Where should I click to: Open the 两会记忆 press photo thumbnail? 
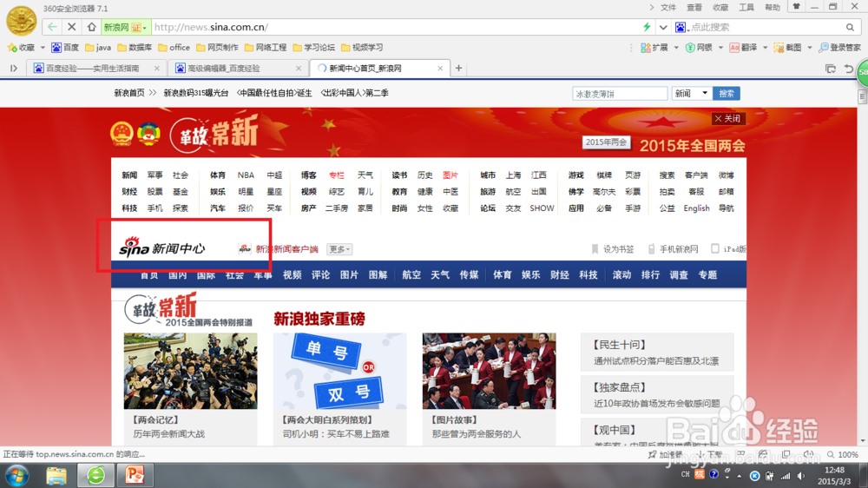tap(190, 371)
